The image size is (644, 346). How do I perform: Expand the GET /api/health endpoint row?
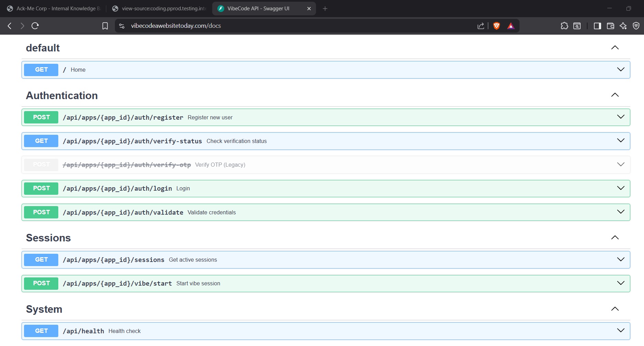click(x=620, y=331)
